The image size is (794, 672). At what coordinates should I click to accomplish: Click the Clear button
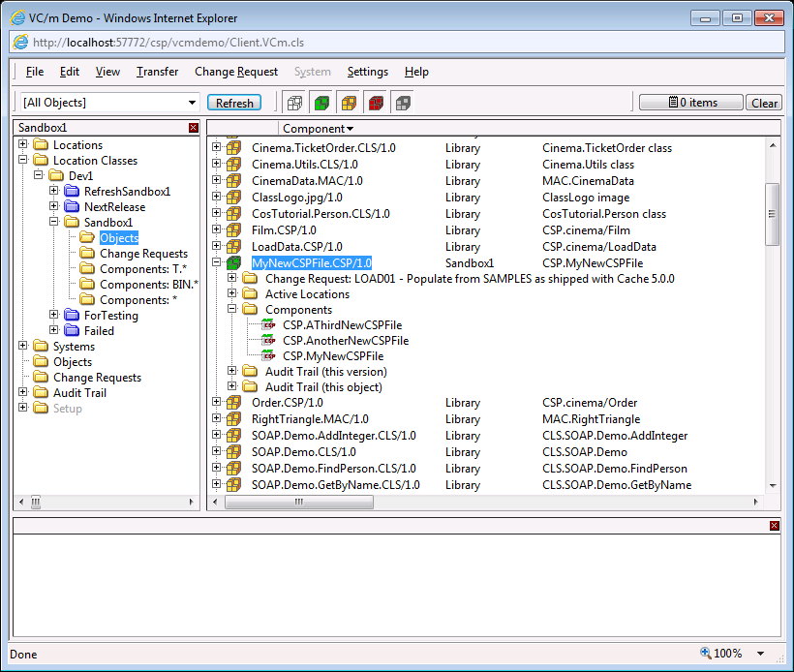point(764,103)
